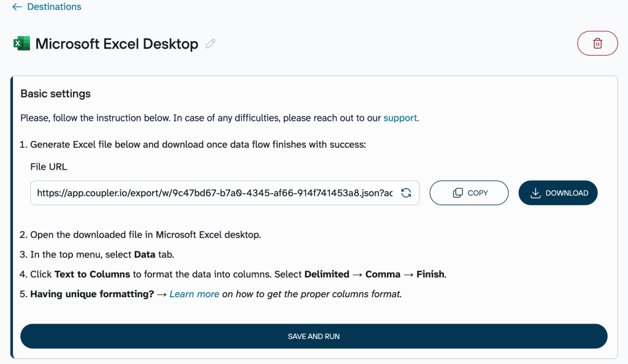Regenerate the file URL with refresh icon
This screenshot has width=628, height=364.
pyautogui.click(x=406, y=193)
